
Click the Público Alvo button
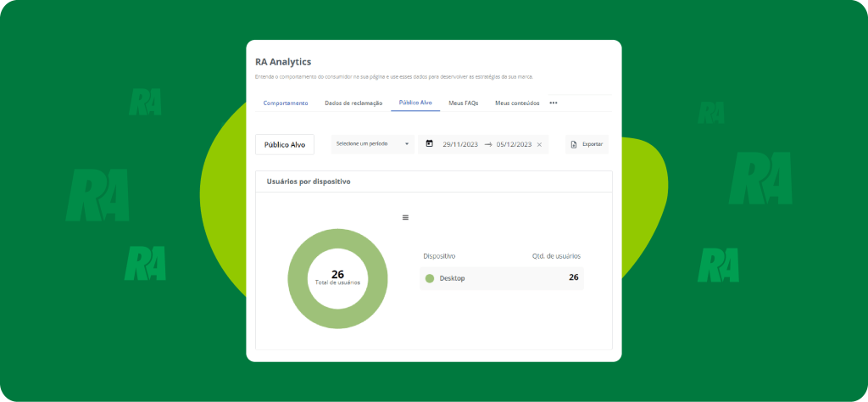click(x=285, y=144)
